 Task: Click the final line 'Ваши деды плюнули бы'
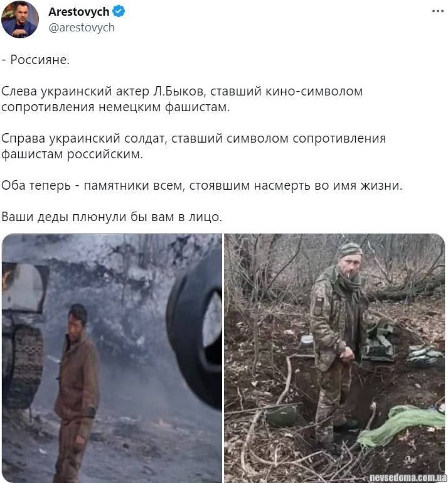coord(112,217)
